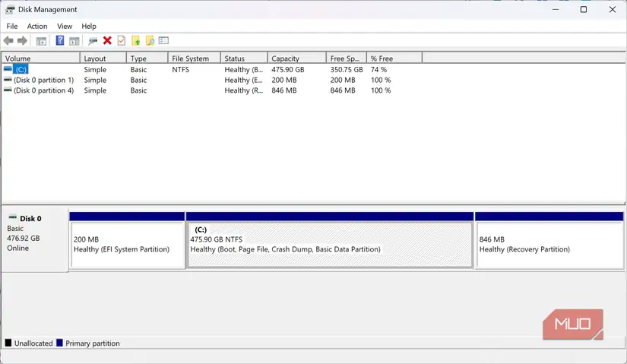This screenshot has height=364, width=627.
Task: Click the Connect drive toolbar icon
Action: coord(93,41)
